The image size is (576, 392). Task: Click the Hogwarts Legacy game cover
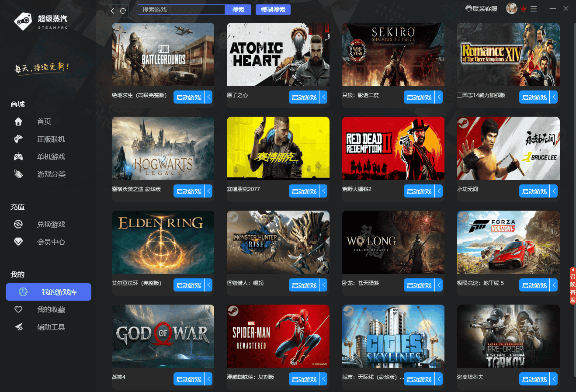point(163,148)
